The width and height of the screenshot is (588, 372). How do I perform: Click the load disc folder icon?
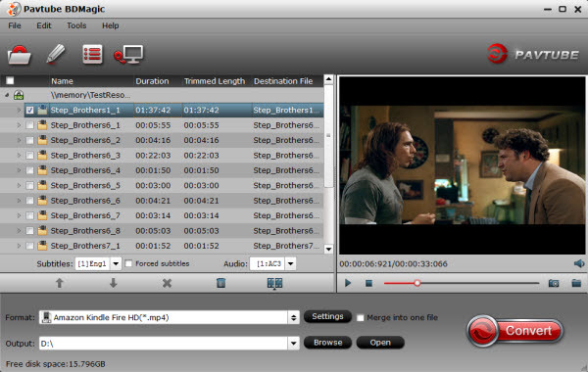pyautogui.click(x=20, y=55)
